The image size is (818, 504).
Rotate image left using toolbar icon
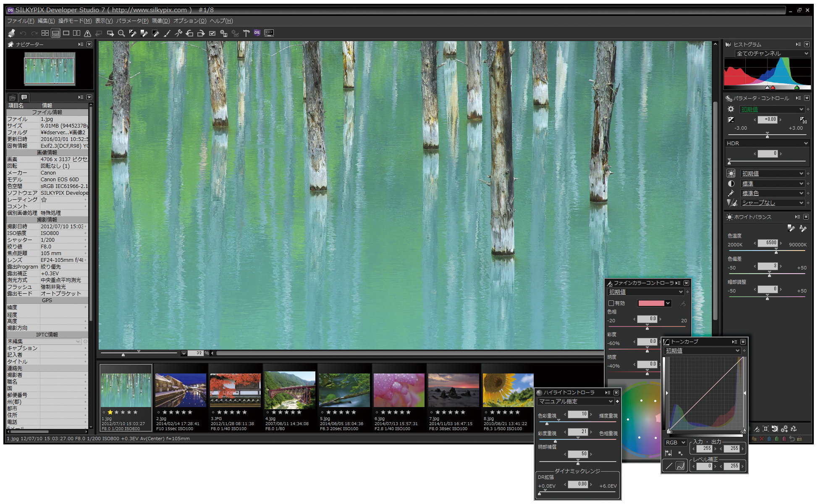pyautogui.click(x=189, y=33)
